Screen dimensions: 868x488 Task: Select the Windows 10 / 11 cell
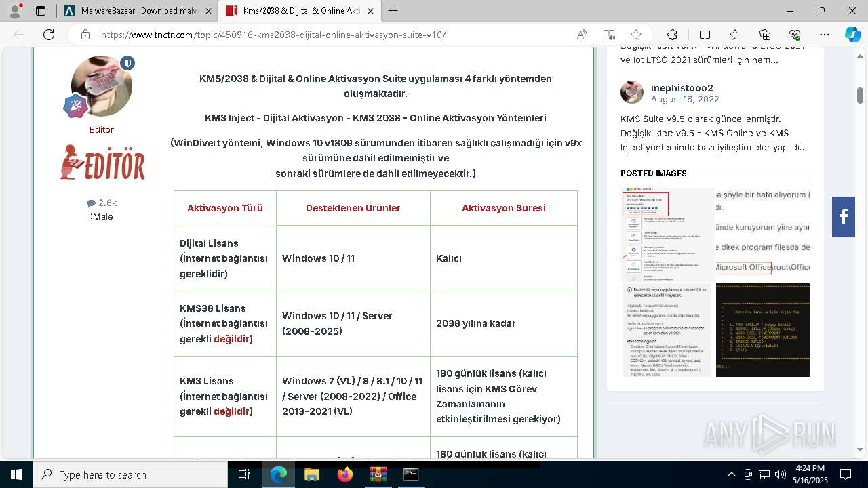(353, 258)
